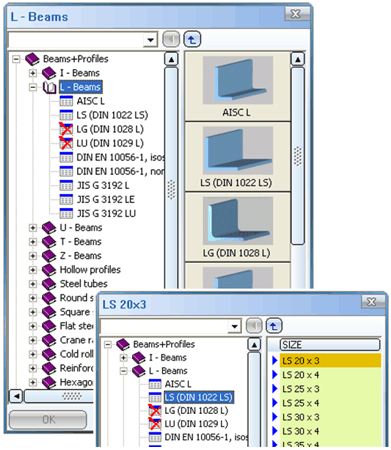Select the U - Beams tree label
Screen dimensions: 391x450
[x=81, y=228]
